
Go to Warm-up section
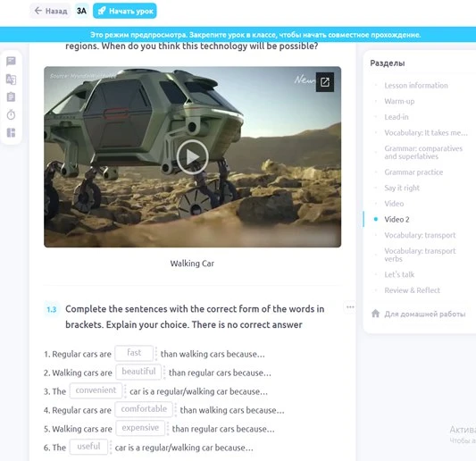pyautogui.click(x=399, y=102)
